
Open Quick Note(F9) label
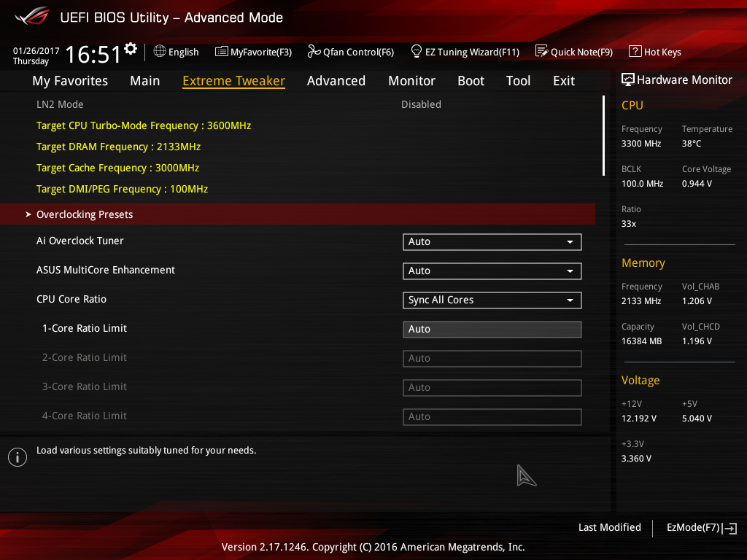(581, 52)
